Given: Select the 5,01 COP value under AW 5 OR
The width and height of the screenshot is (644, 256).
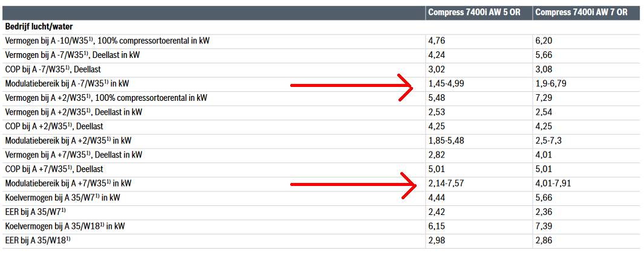Looking at the screenshot, I should coord(437,169).
